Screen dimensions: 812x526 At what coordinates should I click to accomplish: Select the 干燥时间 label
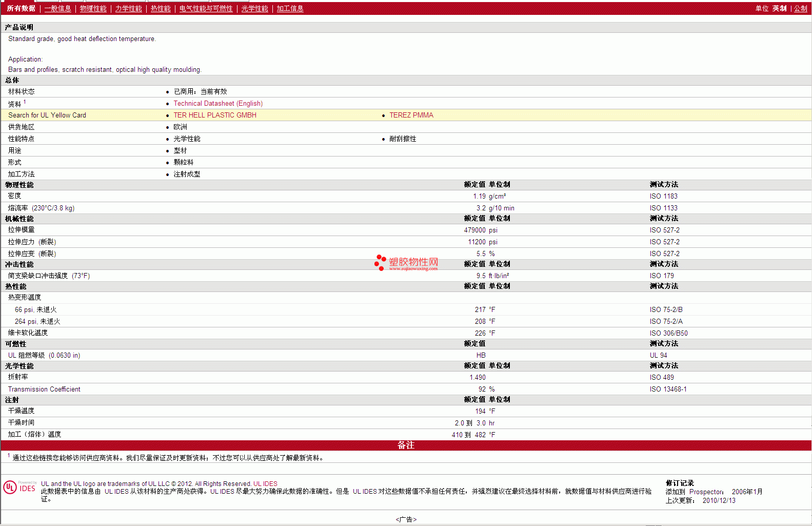[21, 422]
